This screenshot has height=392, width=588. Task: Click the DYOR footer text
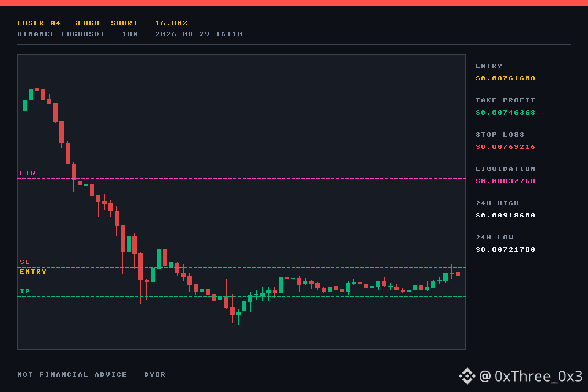point(155,375)
